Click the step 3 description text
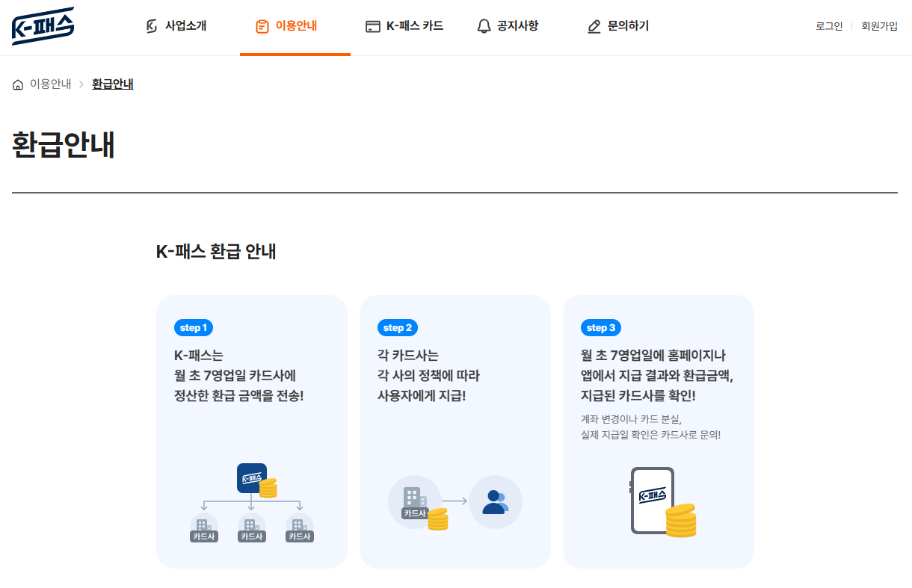The height and width of the screenshot is (588, 912). [657, 375]
